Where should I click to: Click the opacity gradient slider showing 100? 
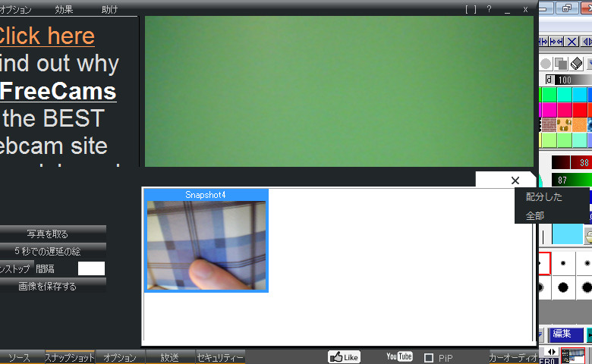(573, 80)
